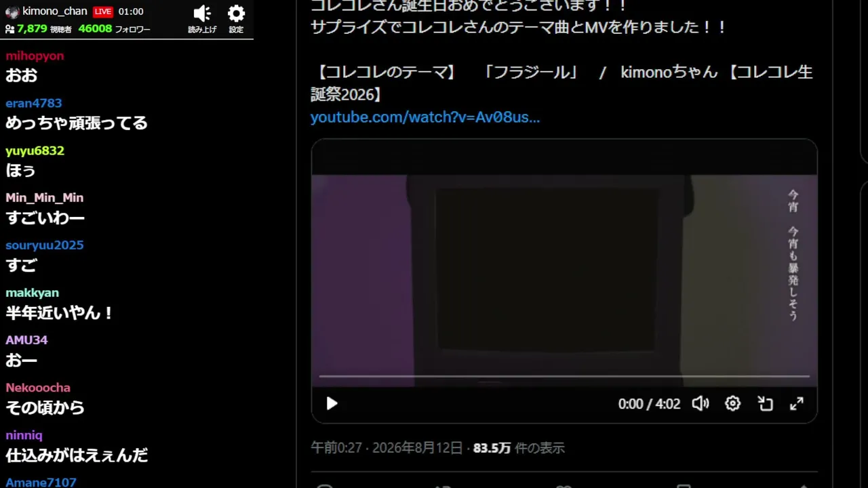Mute the tweet video with the volume icon
The width and height of the screenshot is (868, 488).
click(701, 404)
